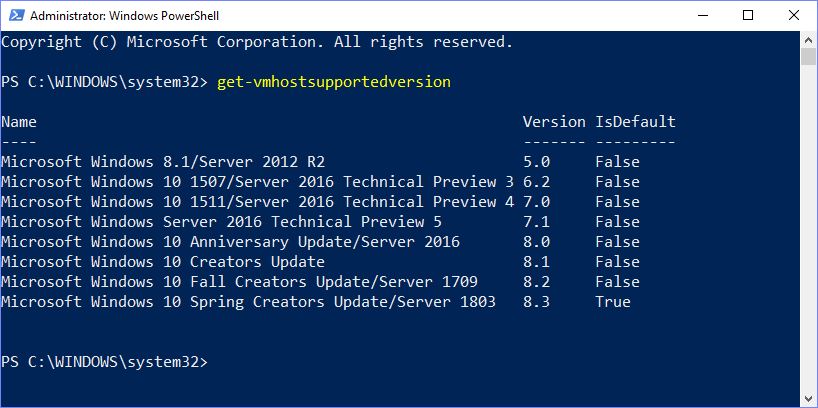The width and height of the screenshot is (818, 408).
Task: Click Windows 10 Anniversary Update row
Action: (x=320, y=242)
